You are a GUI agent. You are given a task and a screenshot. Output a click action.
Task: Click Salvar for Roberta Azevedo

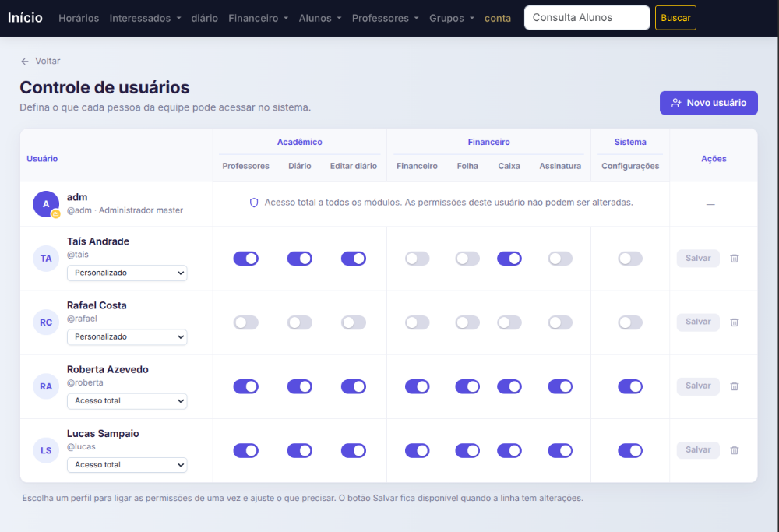click(698, 386)
